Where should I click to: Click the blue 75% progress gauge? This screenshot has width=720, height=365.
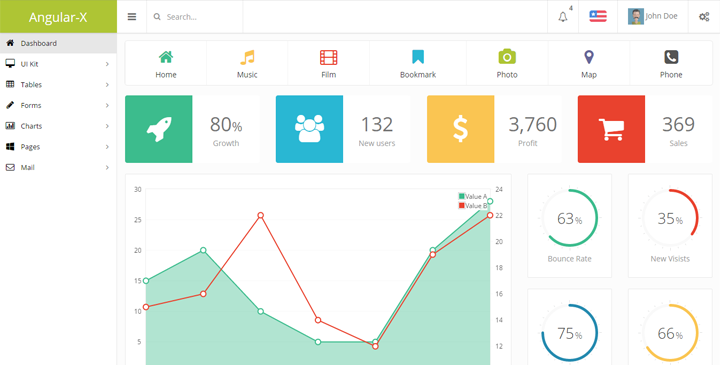pyautogui.click(x=569, y=333)
